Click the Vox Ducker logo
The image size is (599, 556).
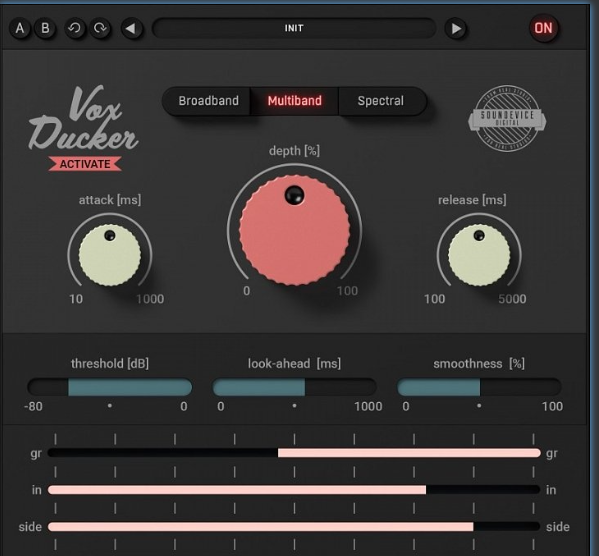pyautogui.click(x=83, y=118)
